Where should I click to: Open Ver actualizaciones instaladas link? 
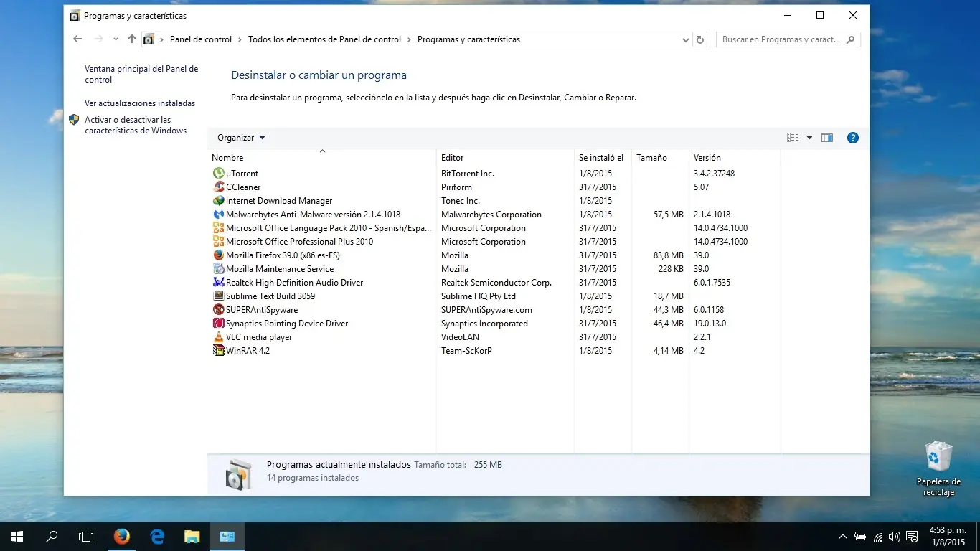click(140, 103)
